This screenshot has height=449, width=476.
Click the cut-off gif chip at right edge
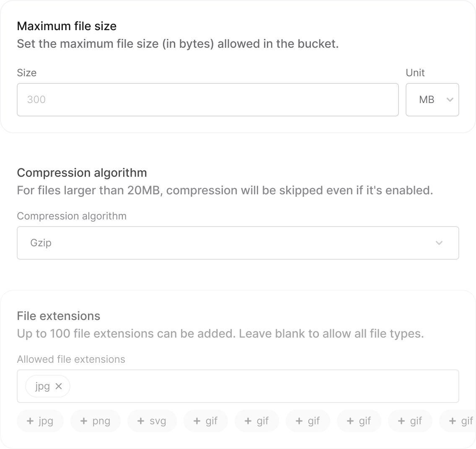point(458,421)
